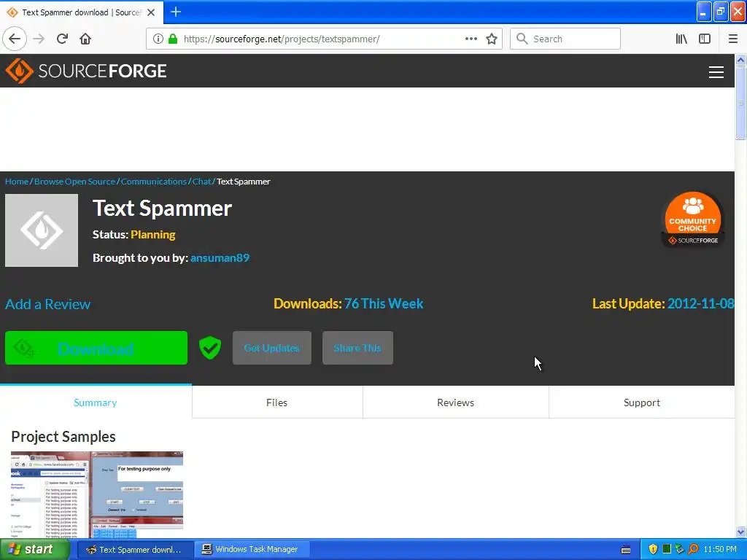Open a new tab with plus button

(x=176, y=12)
